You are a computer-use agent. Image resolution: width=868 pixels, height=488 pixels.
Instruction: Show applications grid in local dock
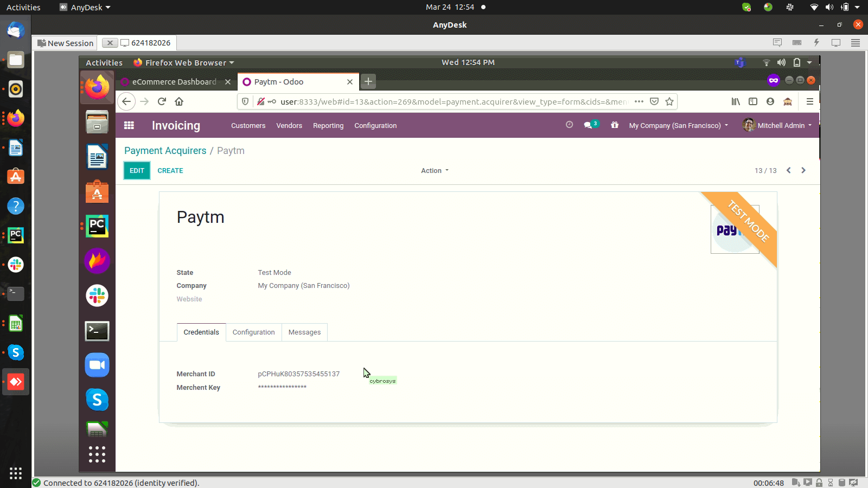coord(16,473)
